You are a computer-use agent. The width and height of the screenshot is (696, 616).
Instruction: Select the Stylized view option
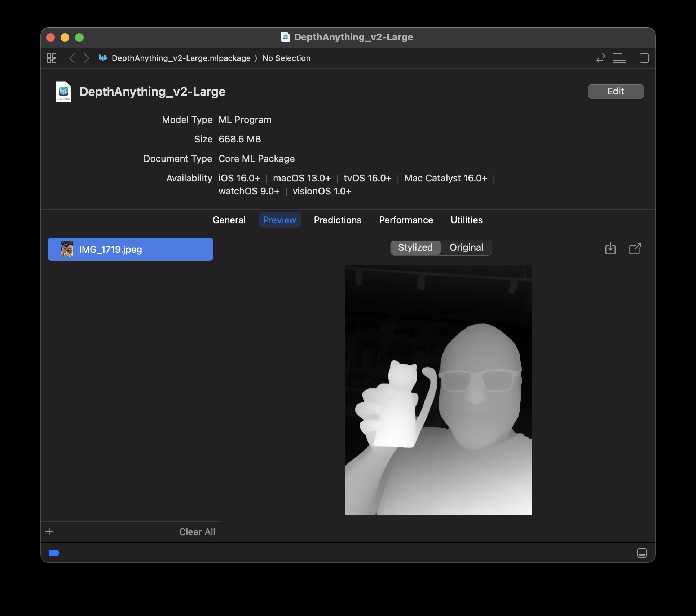415,248
